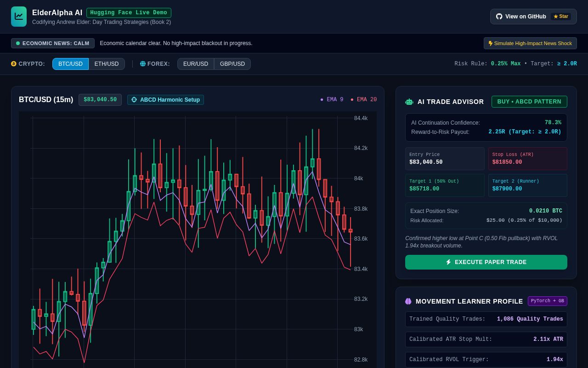Click the ≥ 2.0R target text in risk rule
The width and height of the screenshot is (588, 368).
point(567,64)
